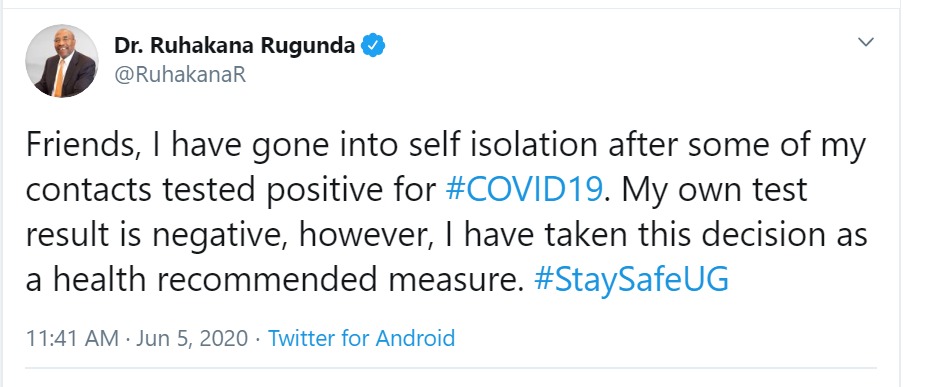Click the display name Dr. Ruhakana Rugunda
Viewport: 925px width, 387px height.
point(235,45)
